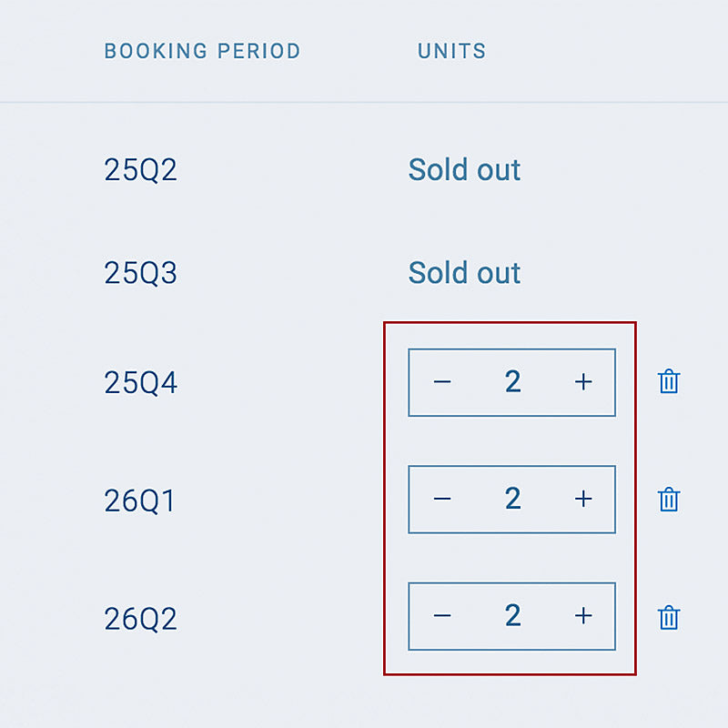Viewport: 728px width, 728px height.
Task: Decrease units for booking period 26Q1
Action: pyautogui.click(x=442, y=499)
